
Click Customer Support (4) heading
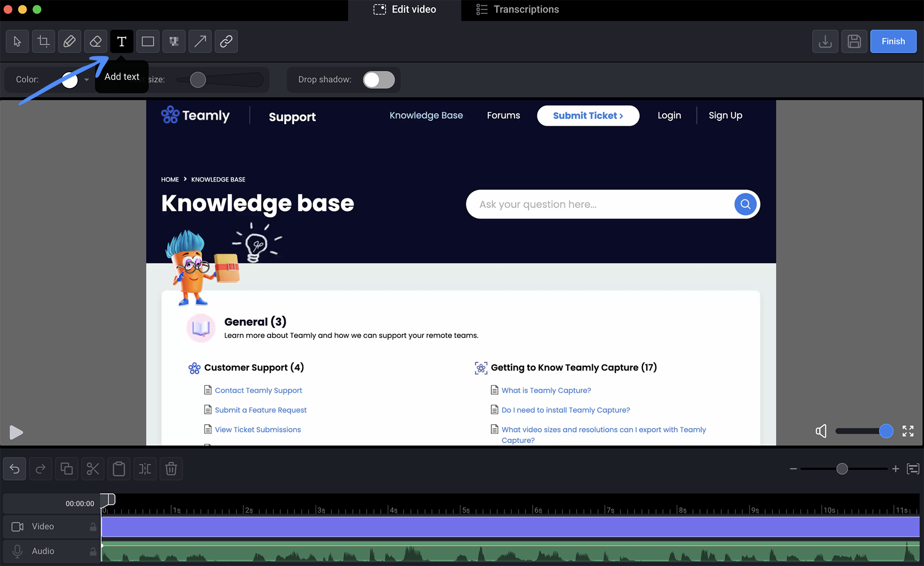tap(254, 367)
